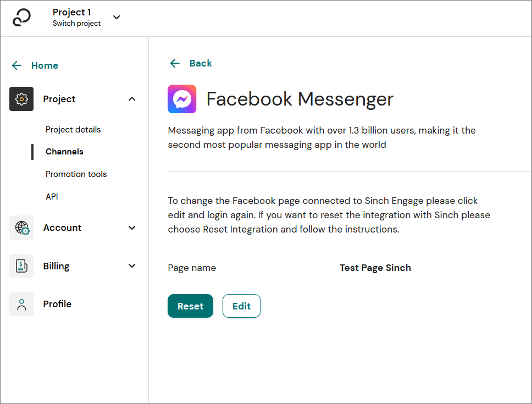This screenshot has width=532, height=404.
Task: Click the Switch project subtitle text
Action: (77, 24)
